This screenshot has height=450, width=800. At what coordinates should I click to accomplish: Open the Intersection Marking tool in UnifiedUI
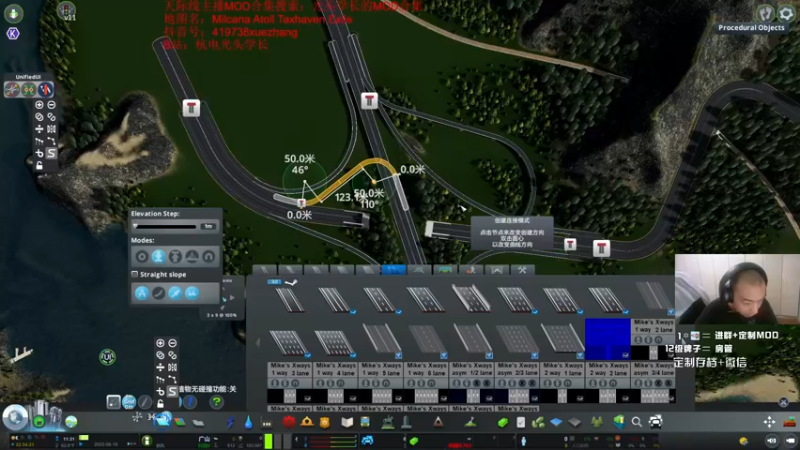tap(29, 90)
